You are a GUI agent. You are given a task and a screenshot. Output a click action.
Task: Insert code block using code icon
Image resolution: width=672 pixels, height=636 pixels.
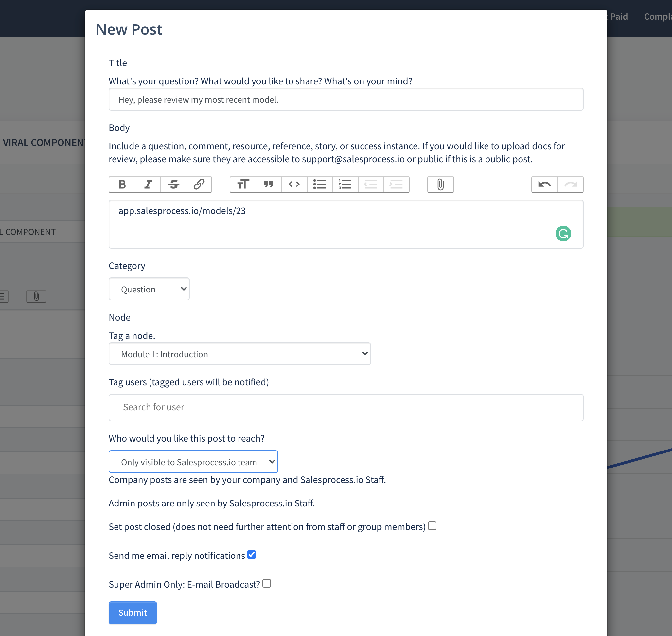[x=294, y=185]
